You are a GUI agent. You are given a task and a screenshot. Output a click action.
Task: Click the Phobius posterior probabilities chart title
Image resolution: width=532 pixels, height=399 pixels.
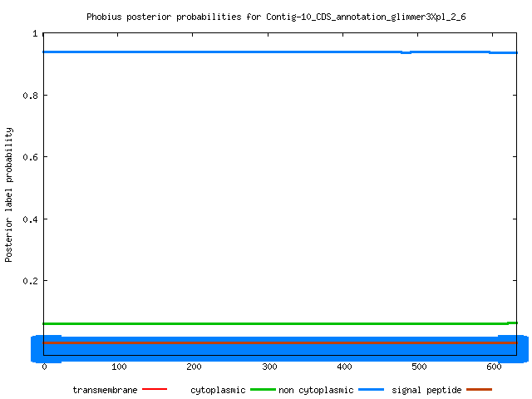point(276,17)
